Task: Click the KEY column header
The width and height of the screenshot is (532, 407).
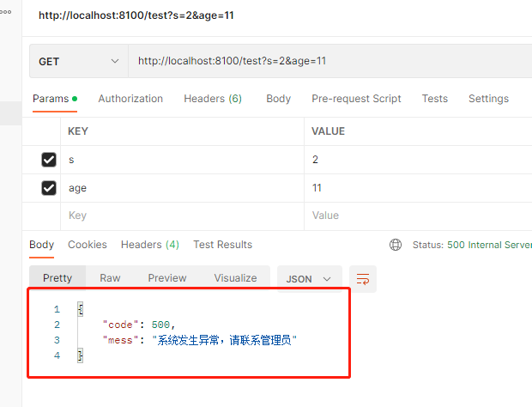Action: tap(78, 131)
